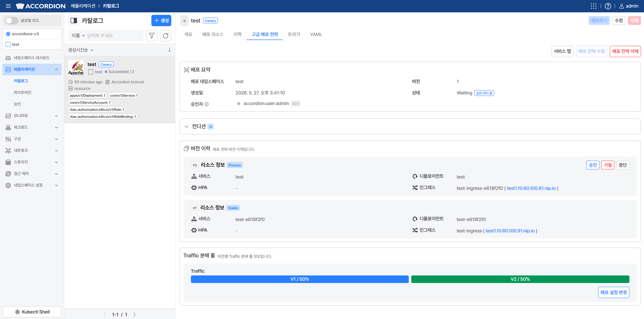Open the apps grid icon
The width and height of the screenshot is (644, 319).
pyautogui.click(x=594, y=6)
